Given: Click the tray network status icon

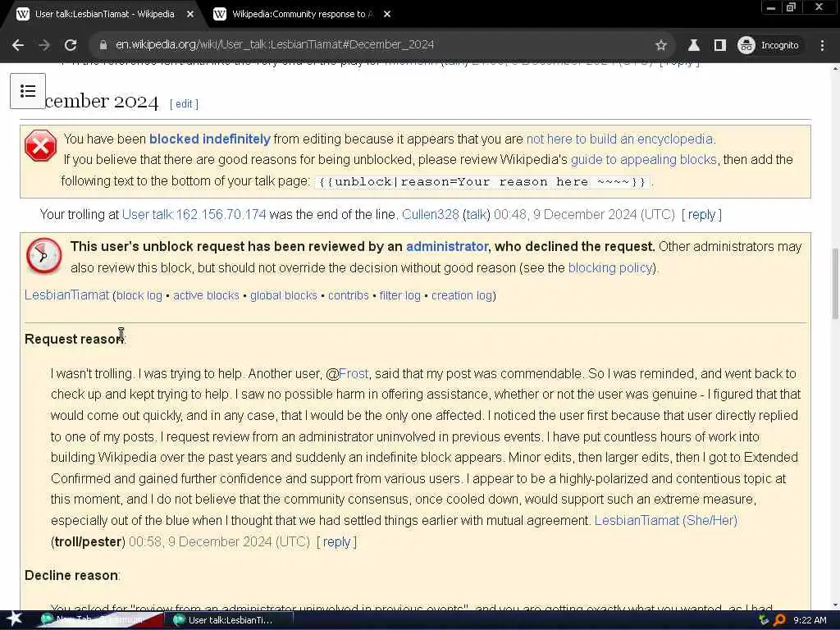Looking at the screenshot, I should click(x=764, y=620).
